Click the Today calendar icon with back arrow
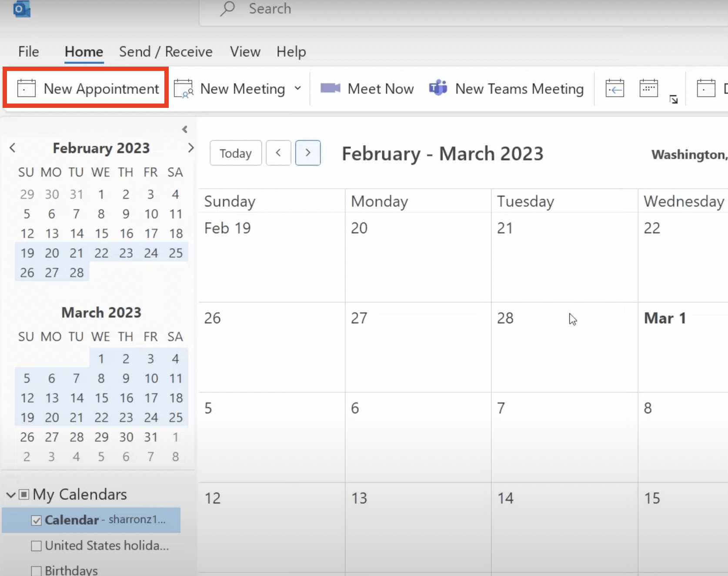Viewport: 728px width, 576px height. [x=615, y=88]
